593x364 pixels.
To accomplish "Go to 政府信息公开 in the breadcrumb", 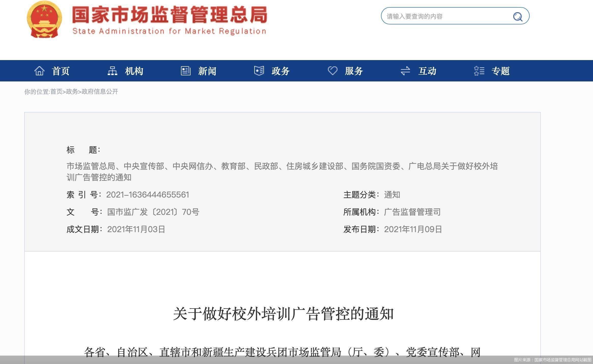I will point(100,92).
